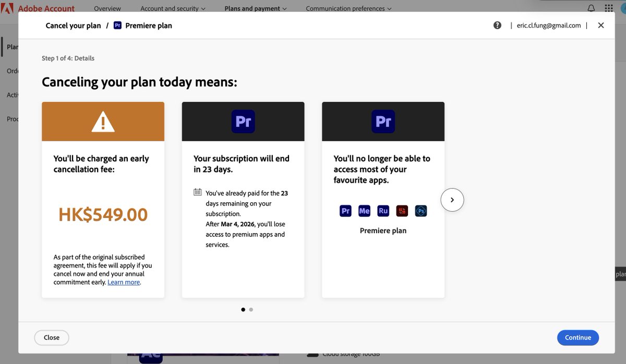Screen dimensions: 626x364
Task: Close the cancel plan dialog with X
Action: tap(601, 25)
